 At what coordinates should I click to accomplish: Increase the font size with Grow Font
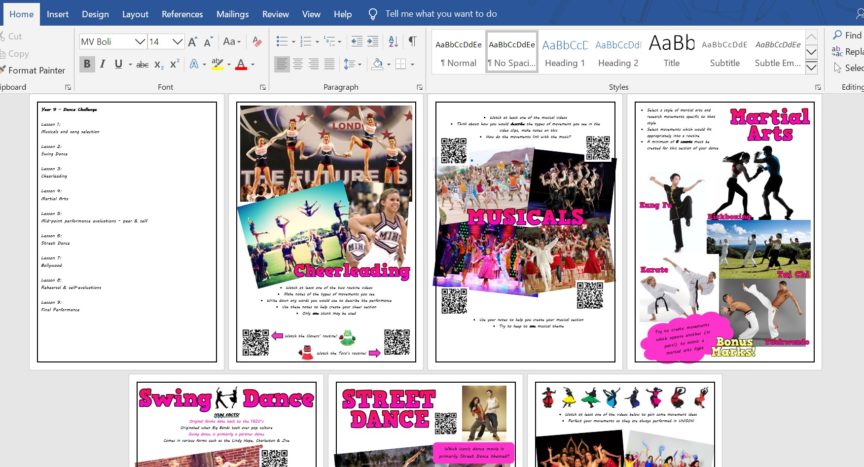194,42
